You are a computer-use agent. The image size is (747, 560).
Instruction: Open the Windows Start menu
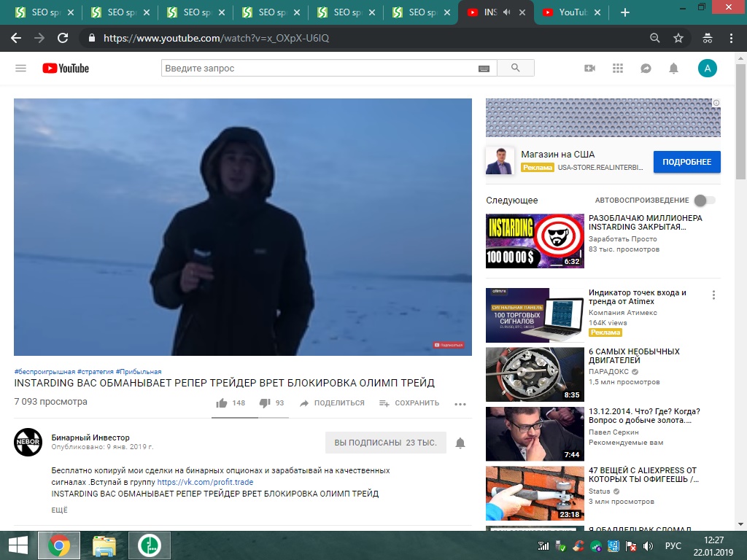coord(18,545)
